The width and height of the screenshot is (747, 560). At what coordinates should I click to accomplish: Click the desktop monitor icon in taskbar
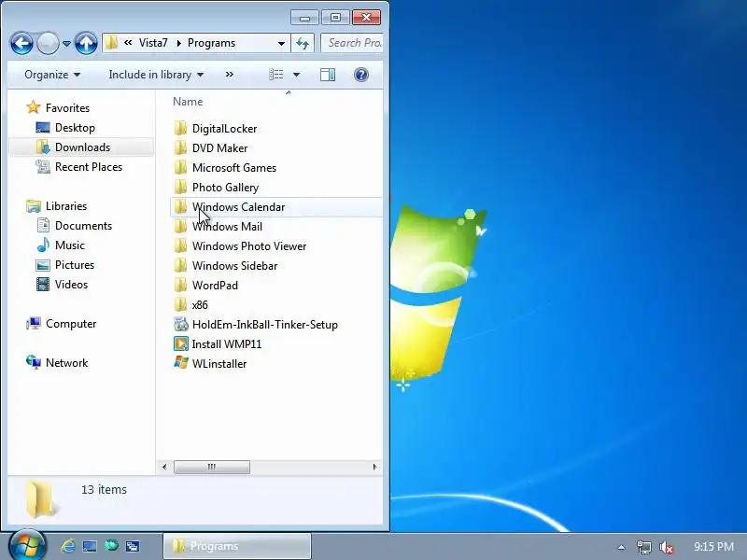[90, 546]
